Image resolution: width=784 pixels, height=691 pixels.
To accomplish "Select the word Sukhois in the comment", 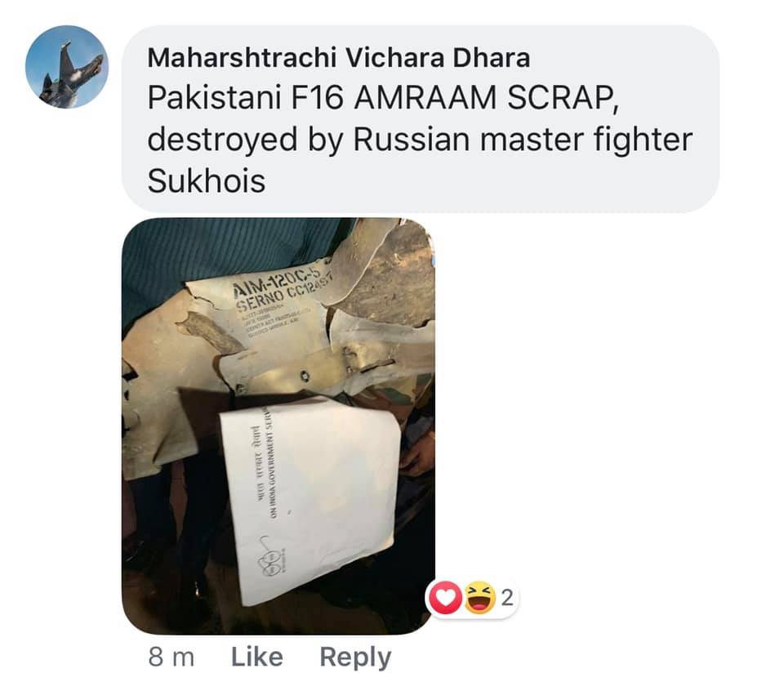I will (206, 181).
